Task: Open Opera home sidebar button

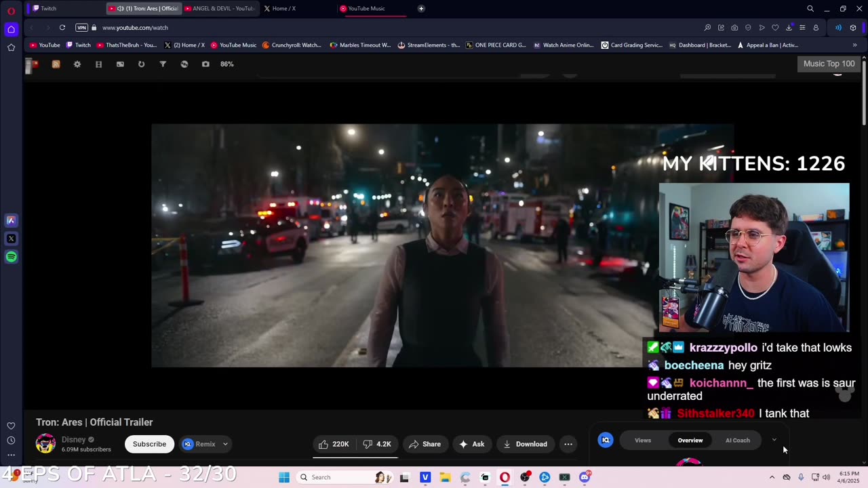Action: tap(11, 29)
